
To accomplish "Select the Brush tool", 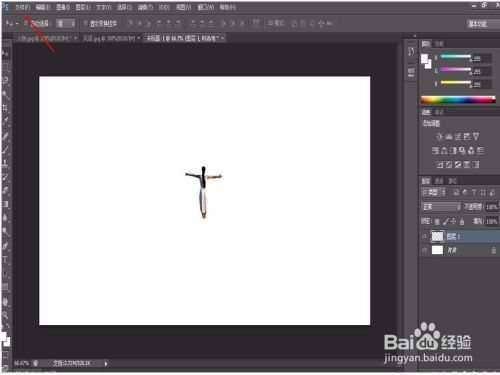I will [6, 150].
